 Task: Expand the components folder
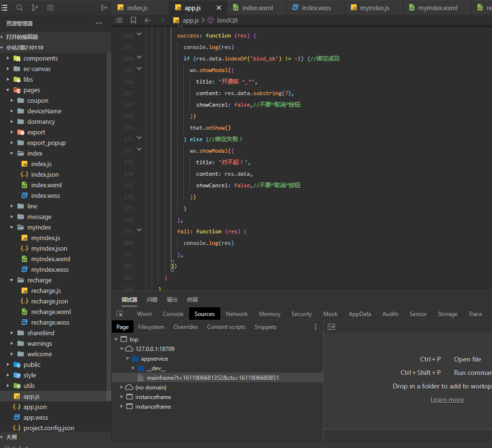pos(8,59)
